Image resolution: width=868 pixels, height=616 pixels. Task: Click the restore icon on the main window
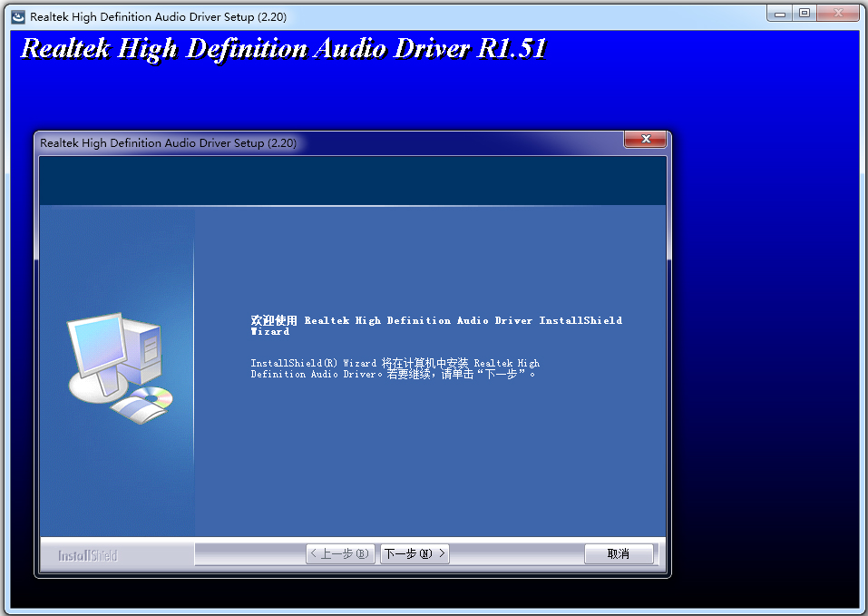pyautogui.click(x=806, y=13)
